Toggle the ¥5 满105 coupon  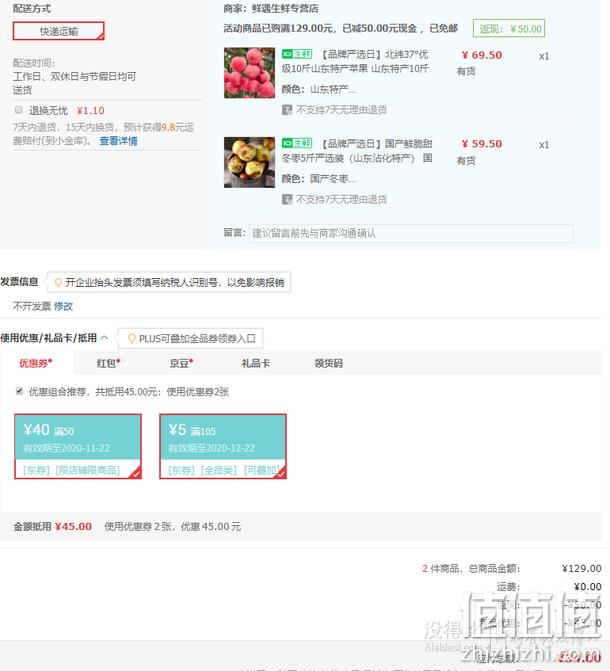point(223,446)
